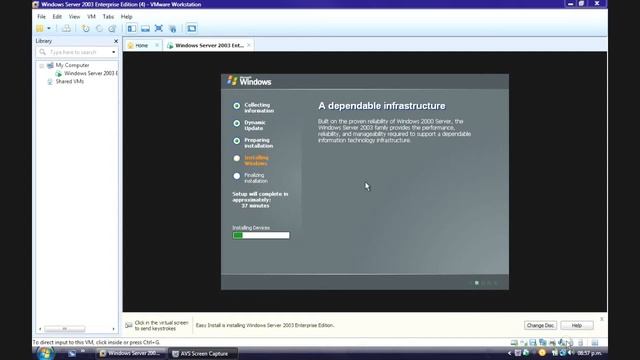Click the Help button in install bar
Screen dimensions: 640x360
576,325
